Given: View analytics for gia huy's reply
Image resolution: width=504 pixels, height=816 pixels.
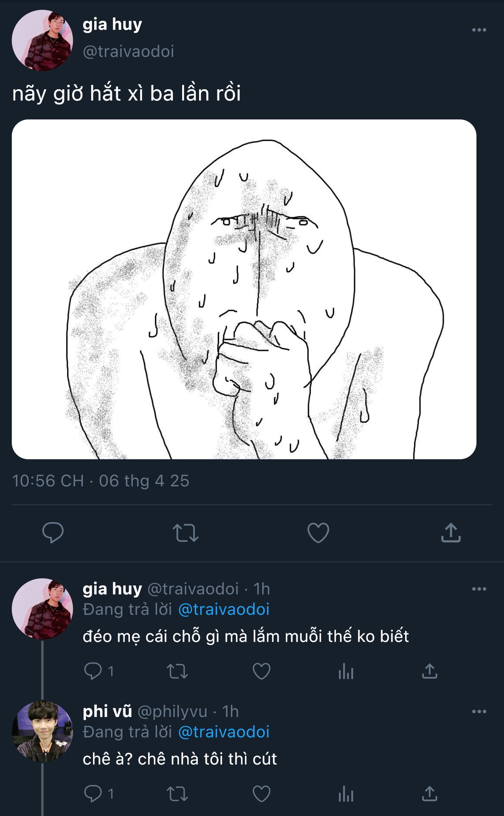Looking at the screenshot, I should coord(346,671).
